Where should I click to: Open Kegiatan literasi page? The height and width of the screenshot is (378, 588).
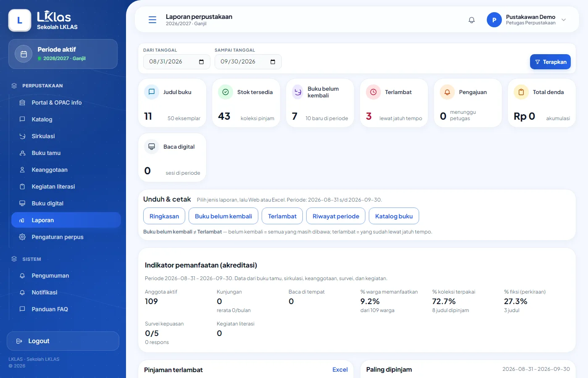[66, 186]
